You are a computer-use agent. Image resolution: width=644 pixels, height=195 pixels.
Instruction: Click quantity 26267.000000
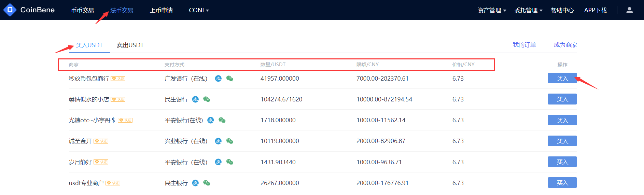click(x=280, y=183)
